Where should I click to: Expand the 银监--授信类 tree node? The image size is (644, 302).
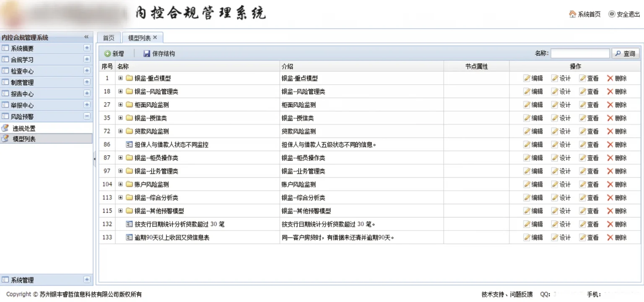(x=120, y=118)
